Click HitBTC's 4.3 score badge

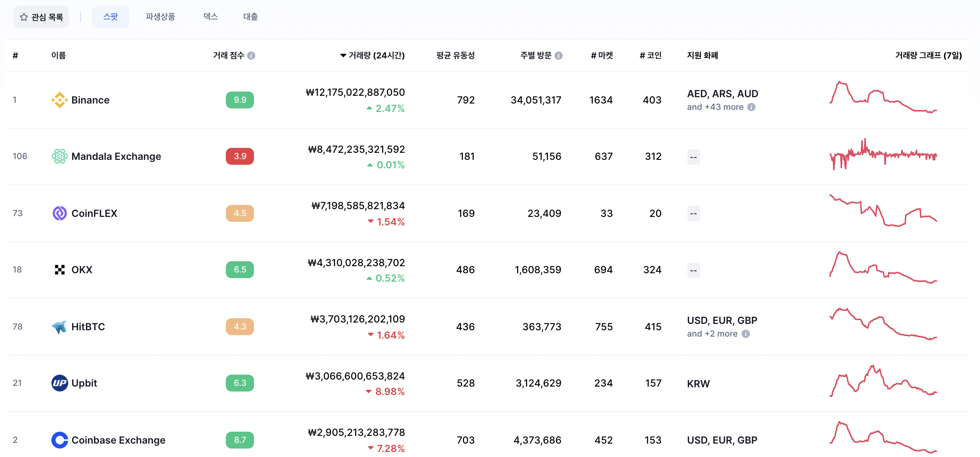[240, 327]
